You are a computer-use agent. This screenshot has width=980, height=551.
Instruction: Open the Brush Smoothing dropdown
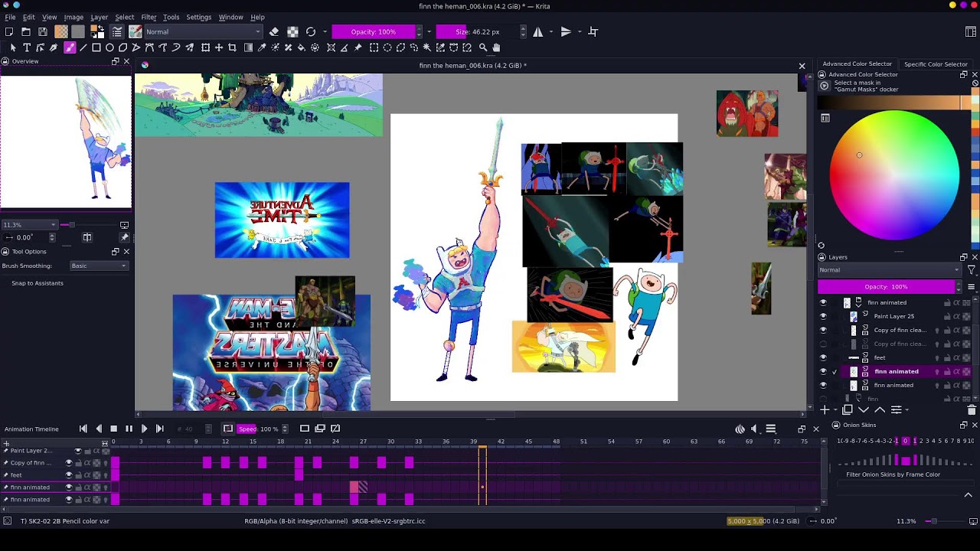[x=99, y=266]
